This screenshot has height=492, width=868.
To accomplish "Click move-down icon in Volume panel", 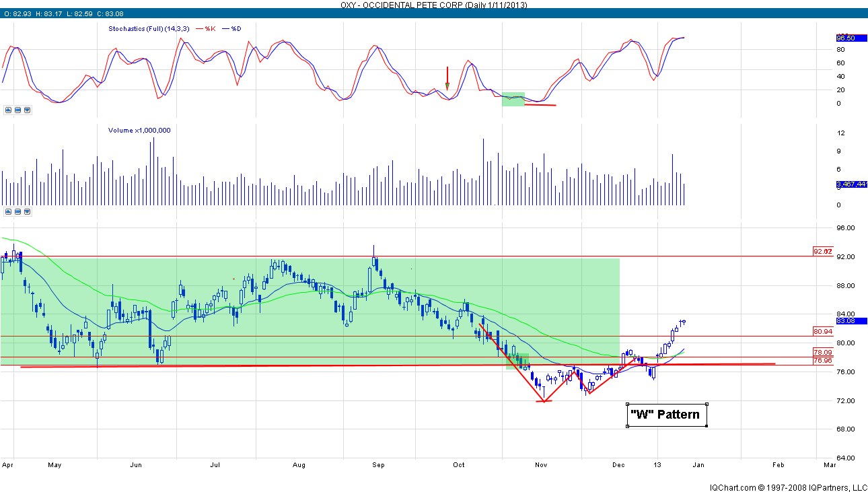I will point(27,211).
